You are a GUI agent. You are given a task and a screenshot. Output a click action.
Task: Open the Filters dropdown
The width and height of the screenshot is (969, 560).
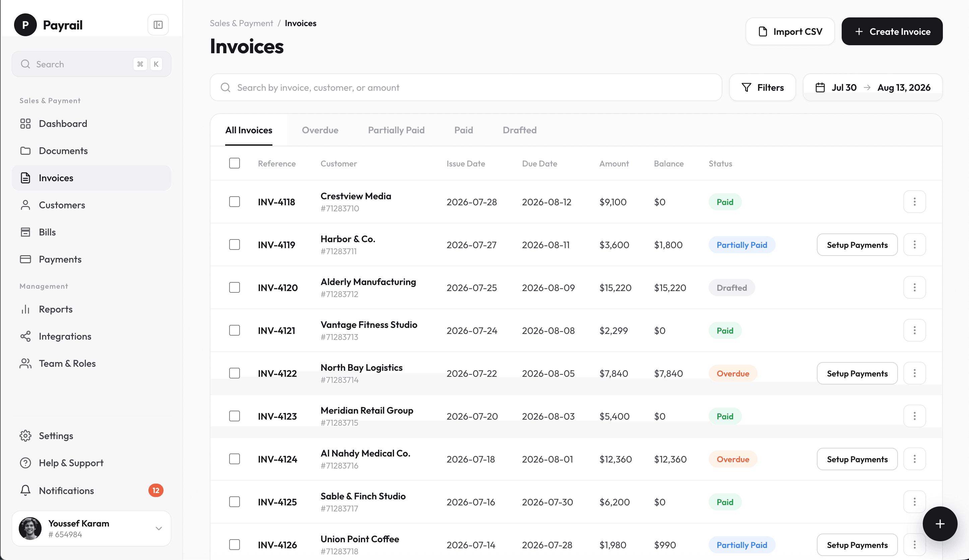pyautogui.click(x=762, y=88)
